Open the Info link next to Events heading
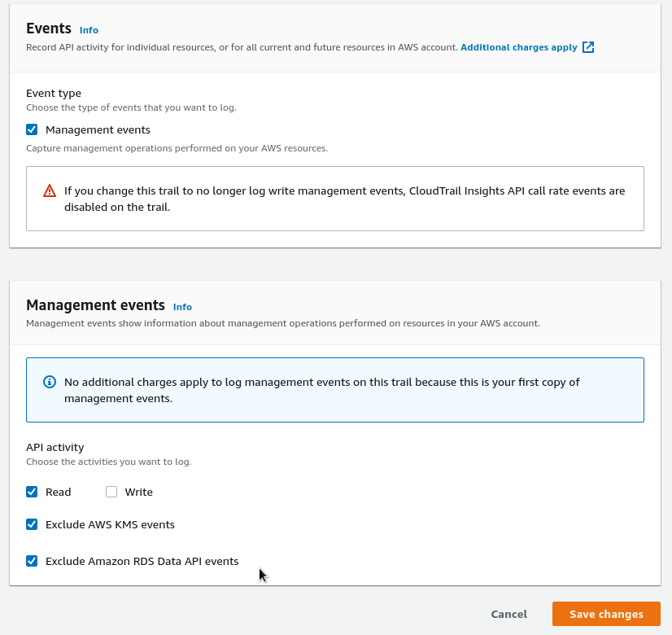672x635 pixels. coord(88,29)
